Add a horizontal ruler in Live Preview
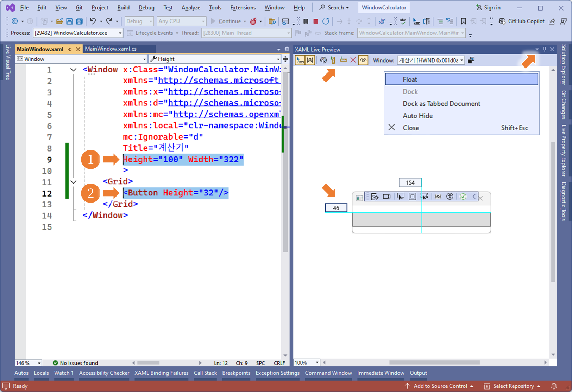This screenshot has width=572, height=392. [x=343, y=60]
